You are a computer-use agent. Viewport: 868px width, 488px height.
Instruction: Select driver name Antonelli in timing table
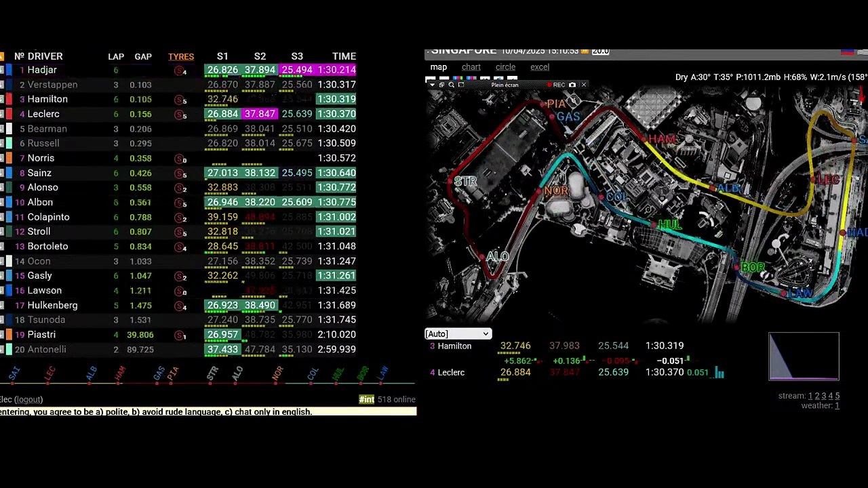tap(47, 349)
